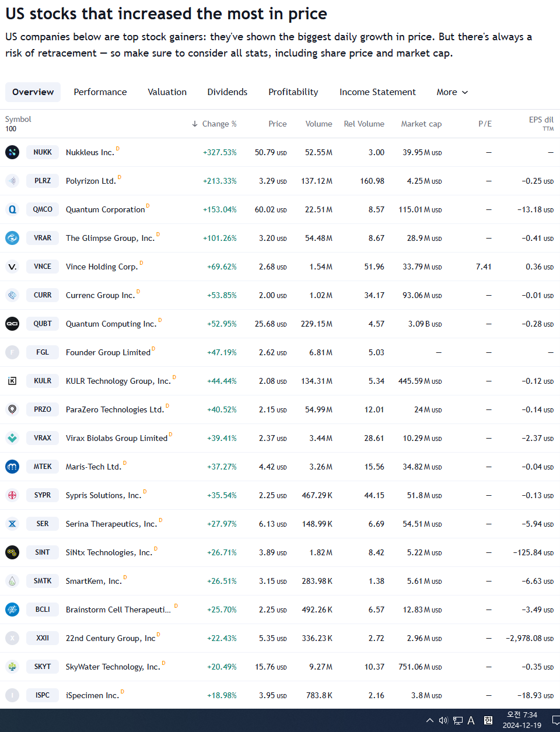Click the Sypris Solutions logo icon
This screenshot has width=560, height=732.
[x=12, y=495]
